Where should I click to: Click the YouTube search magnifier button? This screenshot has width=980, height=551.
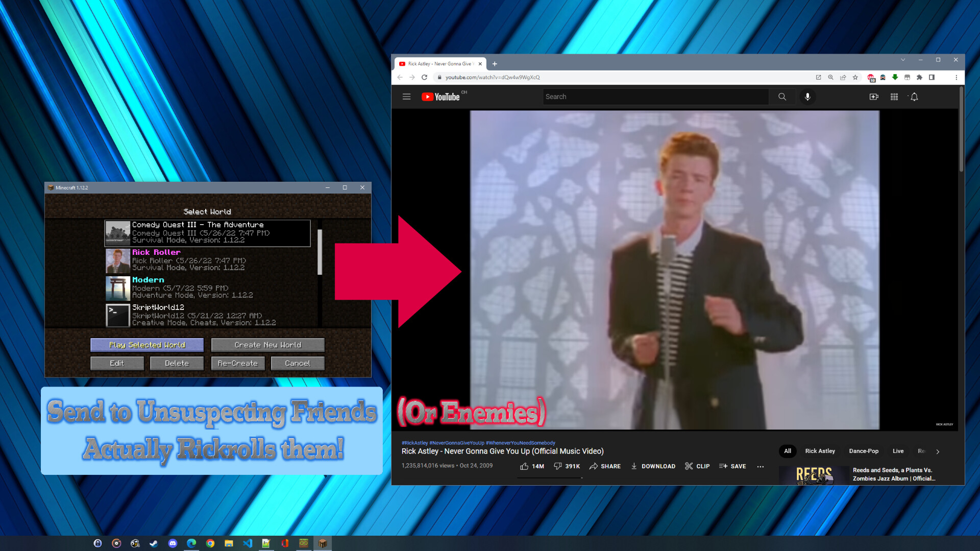click(x=782, y=97)
